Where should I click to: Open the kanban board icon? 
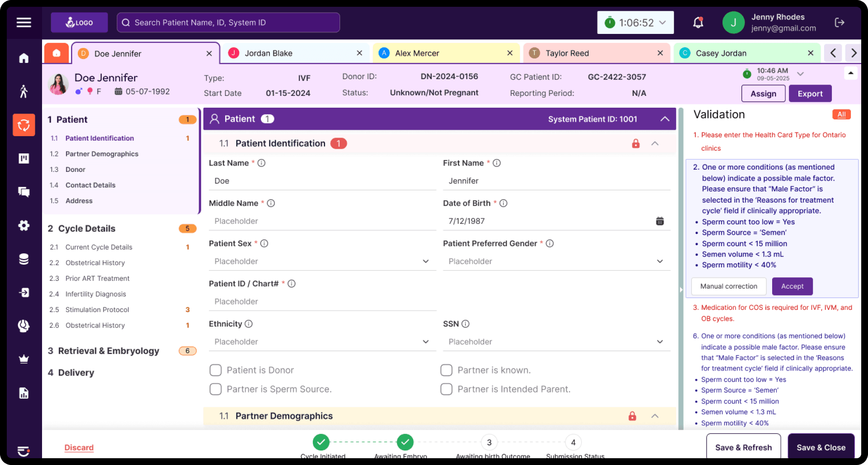point(24,158)
